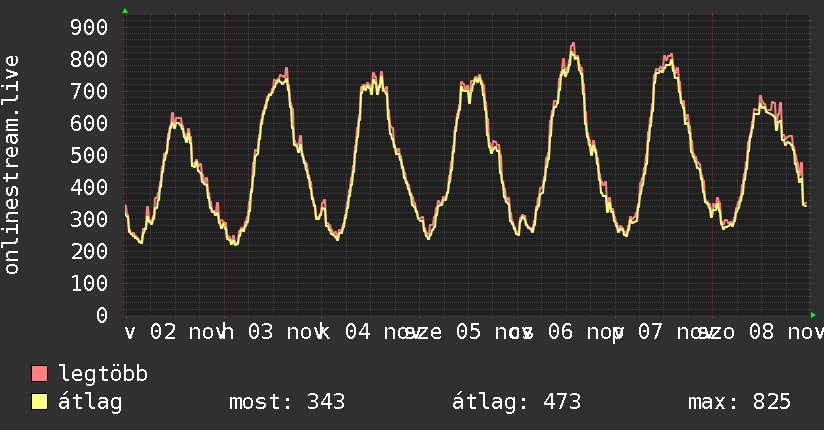Click the green arrow ending the x-axis
This screenshot has width=824, height=430.
tap(813, 315)
